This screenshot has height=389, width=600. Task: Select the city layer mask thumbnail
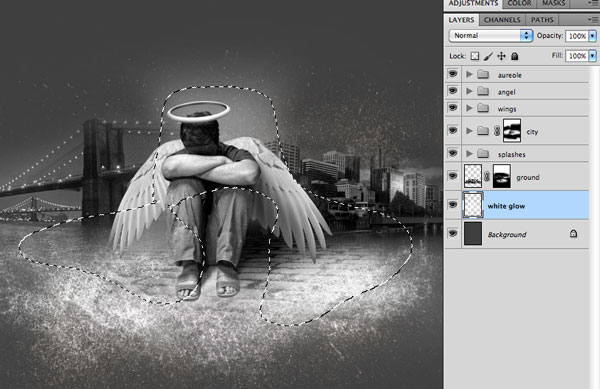(512, 130)
